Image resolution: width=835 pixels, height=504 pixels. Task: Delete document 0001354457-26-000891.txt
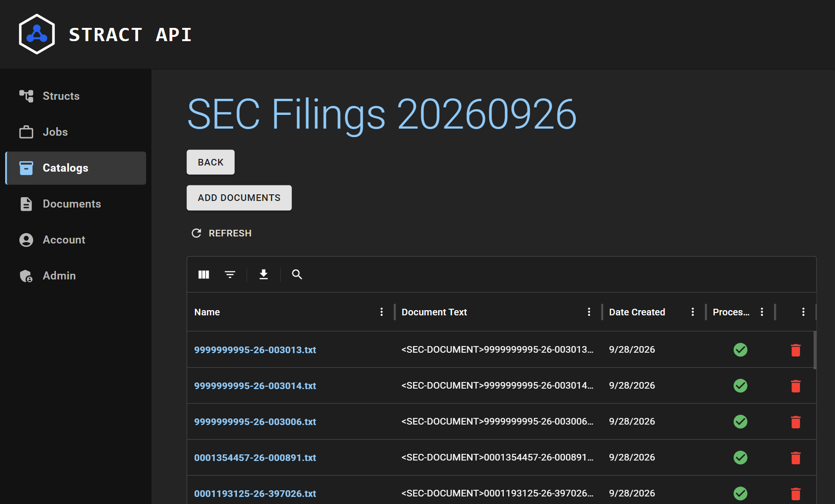(x=796, y=458)
